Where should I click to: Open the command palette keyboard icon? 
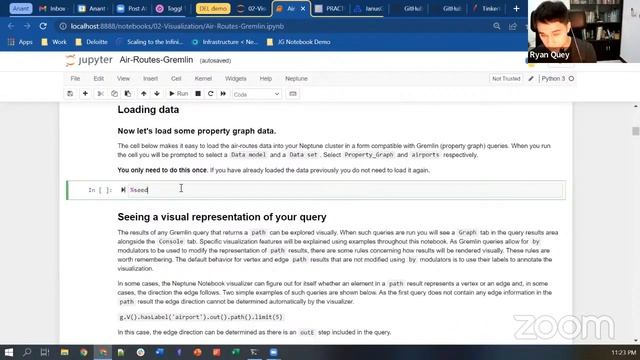click(x=293, y=94)
